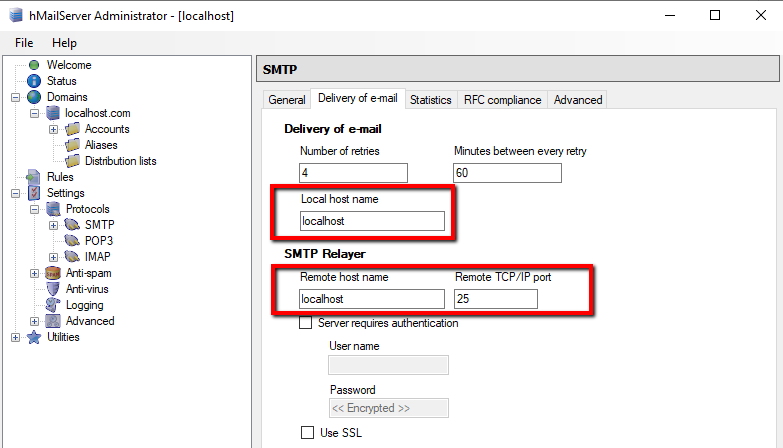Close the hMailServer Administrator window
The image size is (783, 448).
(x=761, y=15)
